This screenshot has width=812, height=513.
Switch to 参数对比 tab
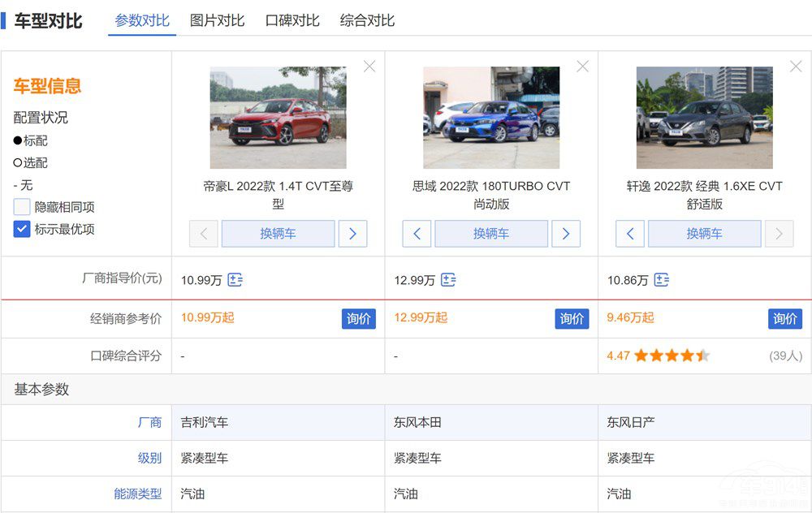point(142,21)
